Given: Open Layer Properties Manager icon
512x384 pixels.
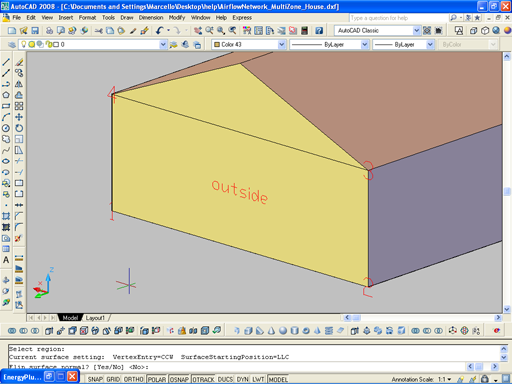Looking at the screenshot, I should [x=12, y=44].
